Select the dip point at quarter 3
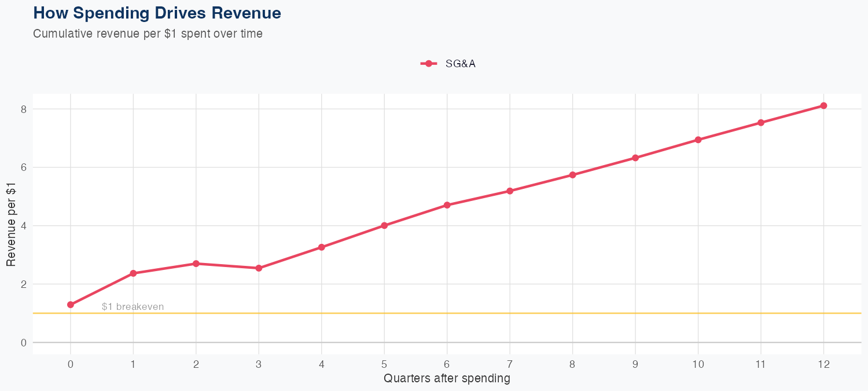 point(259,268)
